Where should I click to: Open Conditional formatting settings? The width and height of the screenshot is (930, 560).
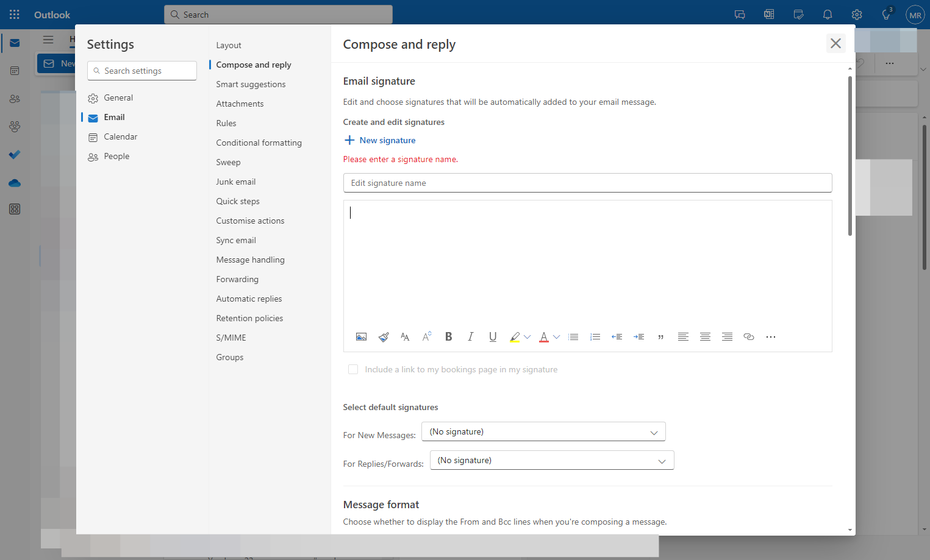tap(259, 143)
